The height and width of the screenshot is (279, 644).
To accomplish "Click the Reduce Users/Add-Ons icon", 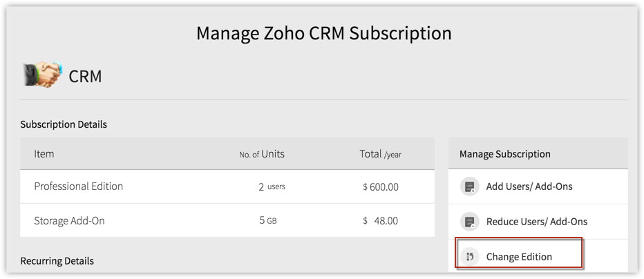I will [x=470, y=222].
